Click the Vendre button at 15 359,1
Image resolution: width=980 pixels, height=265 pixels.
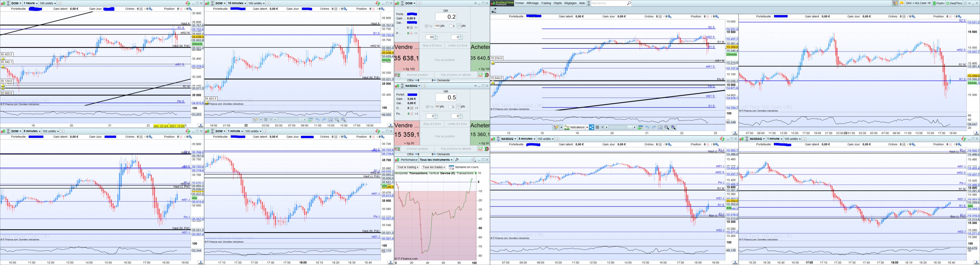(407, 133)
